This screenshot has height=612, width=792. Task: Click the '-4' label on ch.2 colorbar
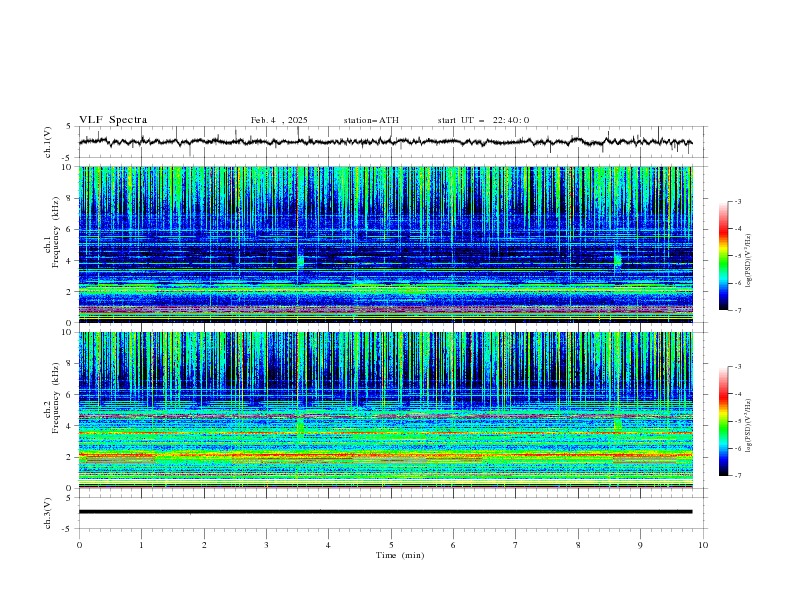click(738, 394)
